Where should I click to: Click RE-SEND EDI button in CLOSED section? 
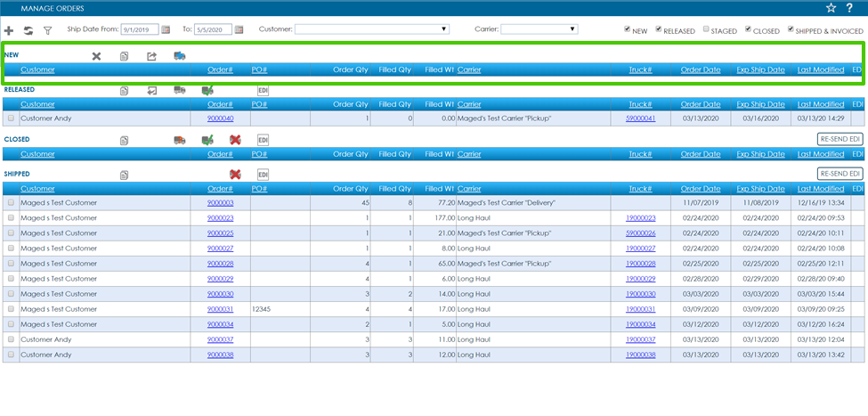pyautogui.click(x=840, y=139)
